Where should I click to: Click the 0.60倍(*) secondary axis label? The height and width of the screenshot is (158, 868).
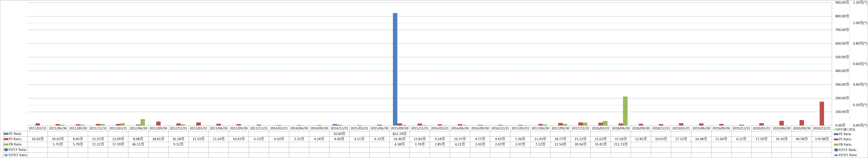pos(860,64)
